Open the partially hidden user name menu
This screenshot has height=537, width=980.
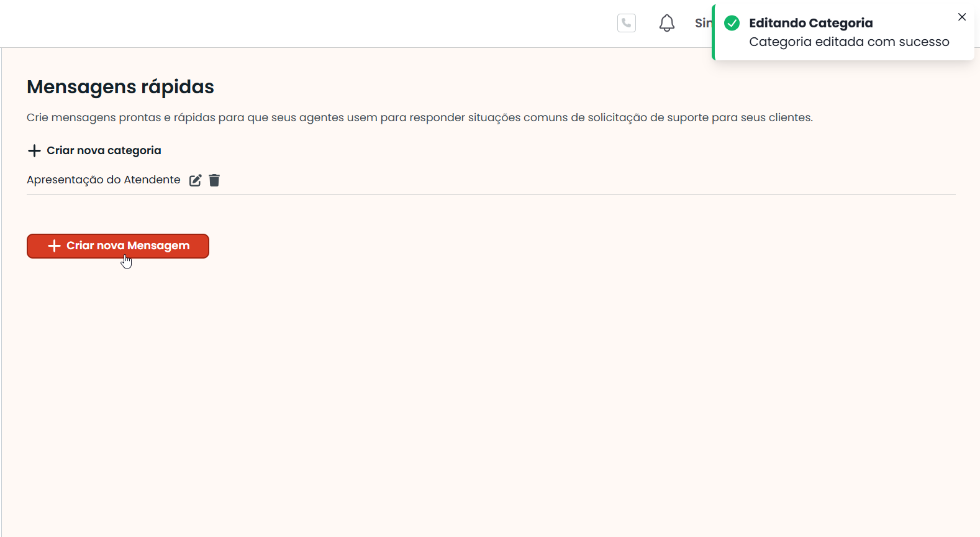[702, 23]
